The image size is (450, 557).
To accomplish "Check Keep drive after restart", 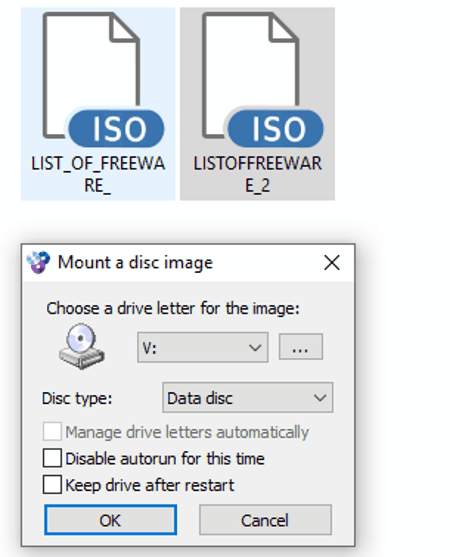I will (52, 485).
